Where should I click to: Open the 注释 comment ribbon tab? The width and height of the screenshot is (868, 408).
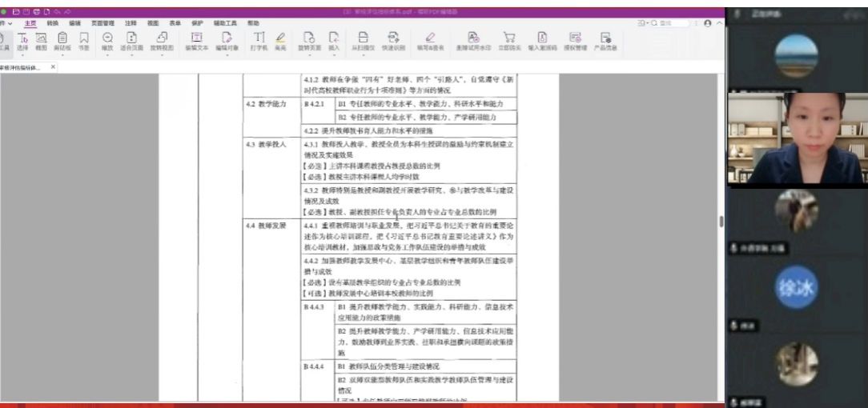tap(131, 24)
